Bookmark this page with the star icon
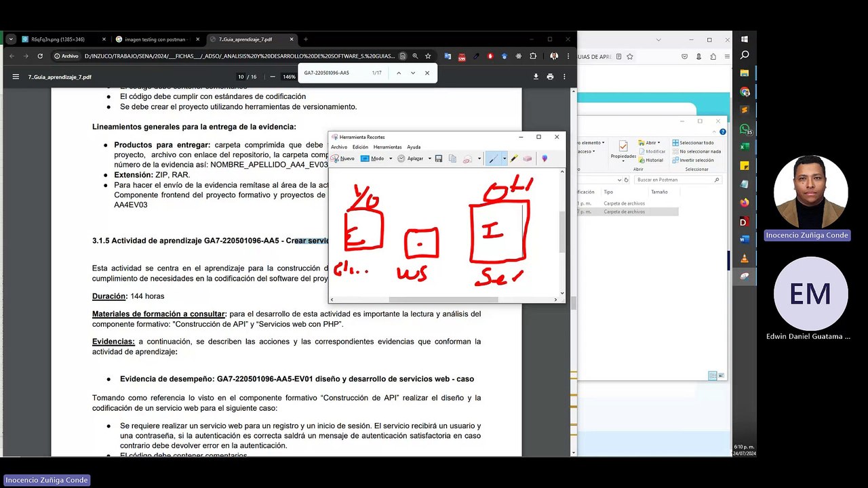This screenshot has height=488, width=868. tap(429, 56)
